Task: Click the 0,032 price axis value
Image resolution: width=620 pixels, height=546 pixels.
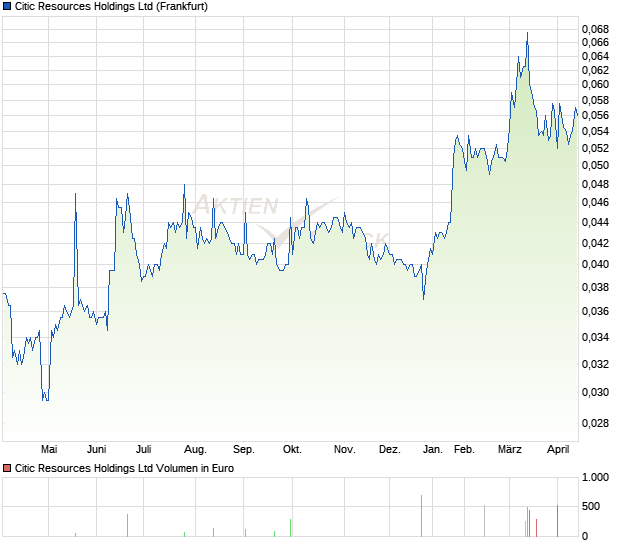Action: [595, 364]
